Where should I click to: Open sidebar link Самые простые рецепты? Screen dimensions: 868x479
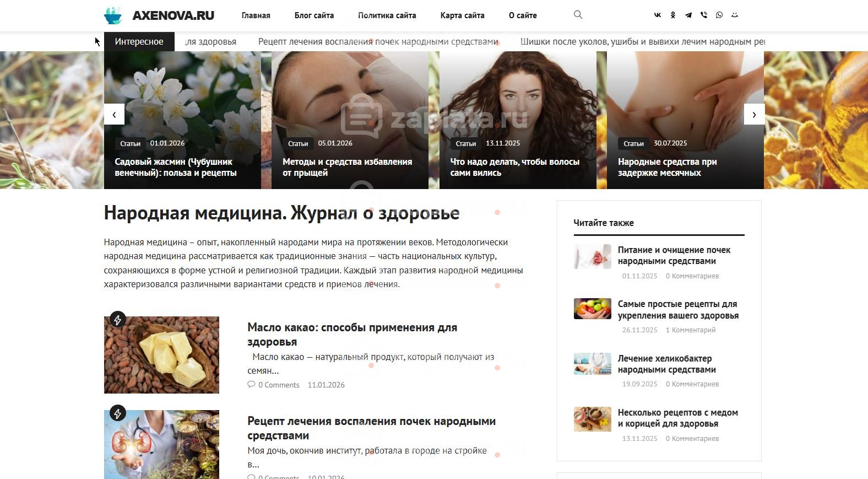[678, 310]
